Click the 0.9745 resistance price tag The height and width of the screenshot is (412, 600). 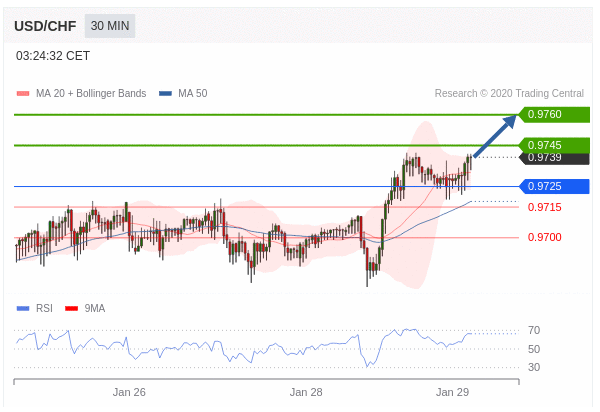click(x=554, y=145)
